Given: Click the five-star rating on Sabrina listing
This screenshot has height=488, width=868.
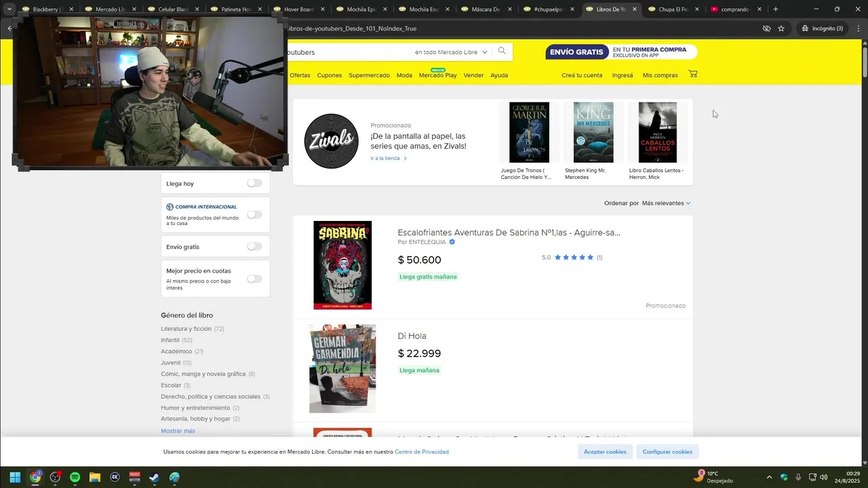Looking at the screenshot, I should pyautogui.click(x=574, y=258).
